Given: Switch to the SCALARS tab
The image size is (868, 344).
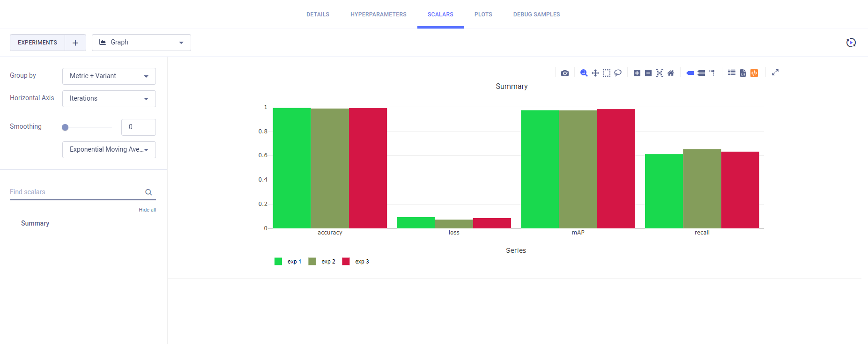Looking at the screenshot, I should point(440,15).
